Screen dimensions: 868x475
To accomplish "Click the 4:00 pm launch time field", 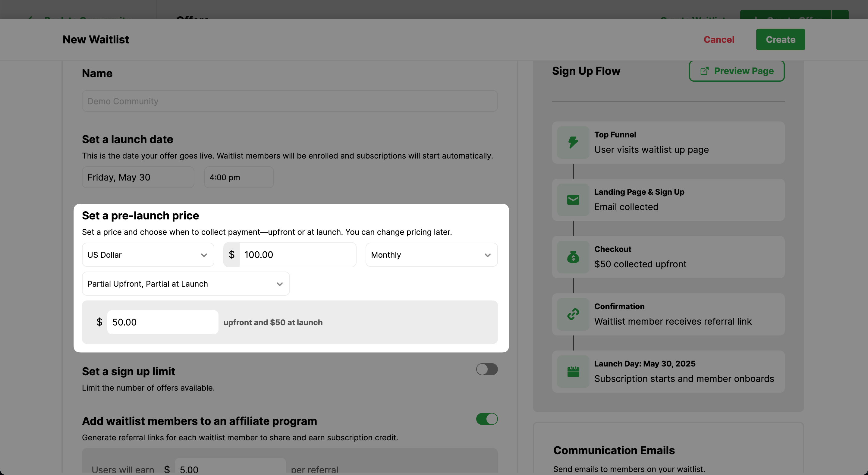I will [239, 177].
